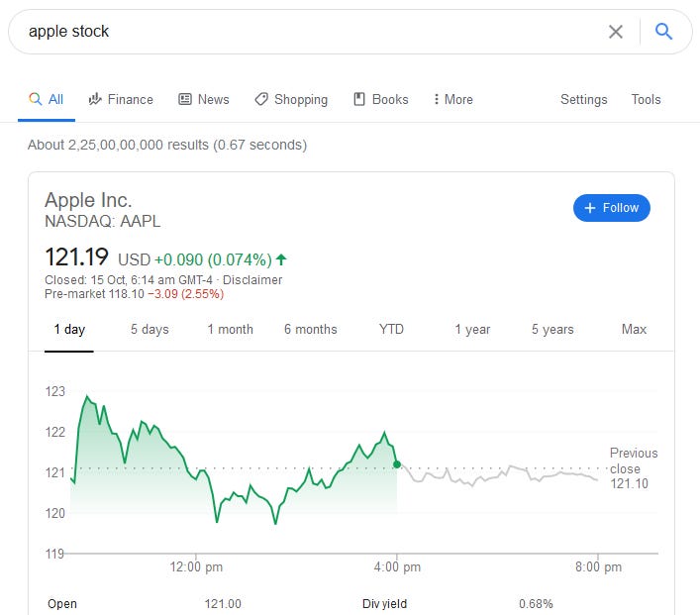700x615 pixels.
Task: Click the 121.19 stock price
Action: [76, 257]
